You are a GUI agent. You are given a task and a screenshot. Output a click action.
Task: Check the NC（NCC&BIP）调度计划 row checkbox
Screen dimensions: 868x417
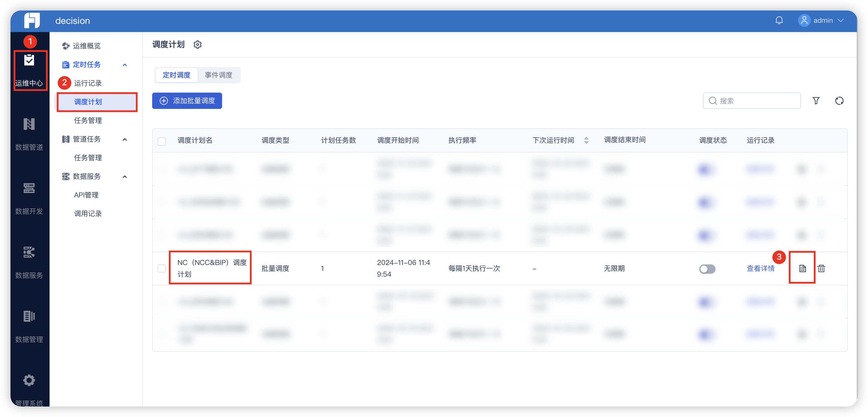tap(162, 268)
